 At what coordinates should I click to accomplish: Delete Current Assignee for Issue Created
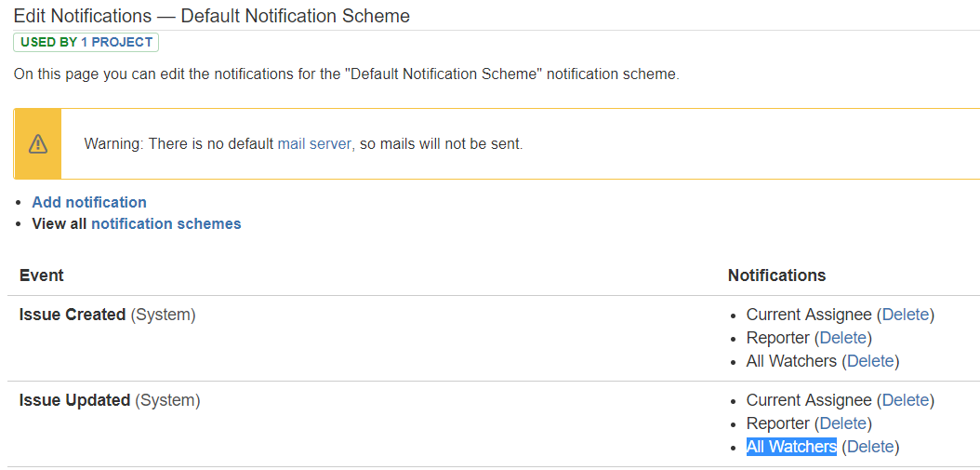click(906, 315)
